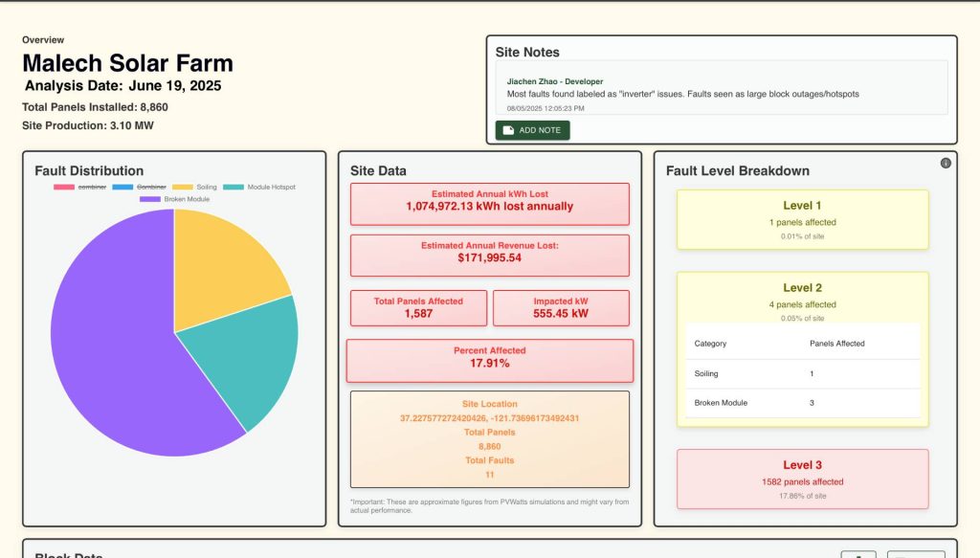Add a new site note
Image resolution: width=980 pixels, height=558 pixels.
click(x=532, y=130)
